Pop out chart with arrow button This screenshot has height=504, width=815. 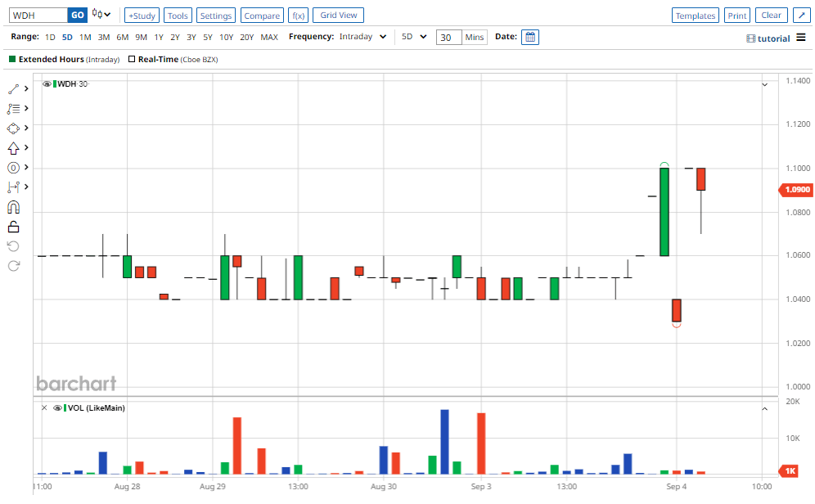pyautogui.click(x=801, y=15)
